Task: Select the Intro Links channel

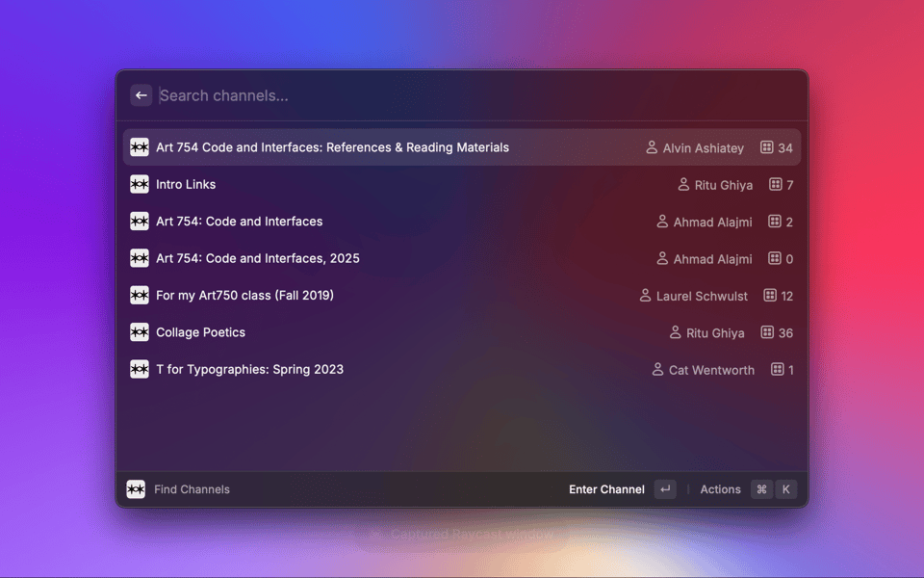Action: coord(186,184)
